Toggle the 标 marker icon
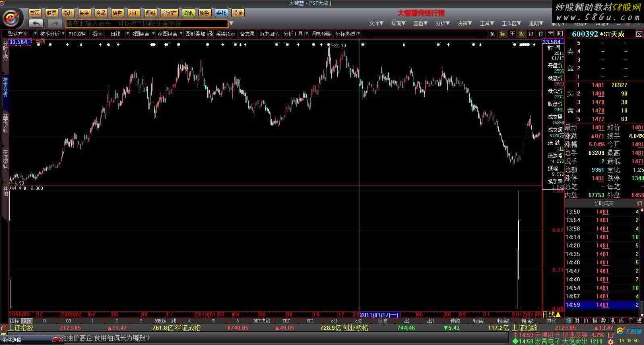Image resolution: width=644 pixels, height=345 pixels. pos(503,34)
